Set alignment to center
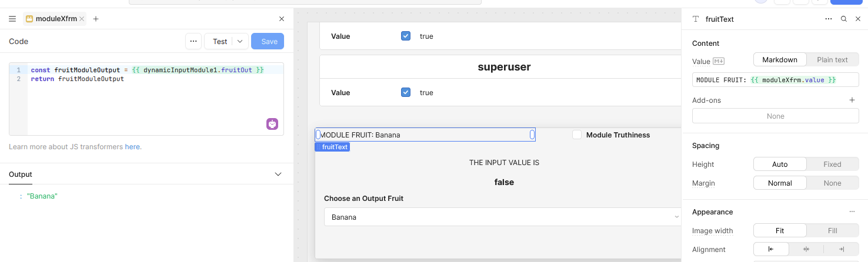Image resolution: width=868 pixels, height=262 pixels. coord(806,250)
